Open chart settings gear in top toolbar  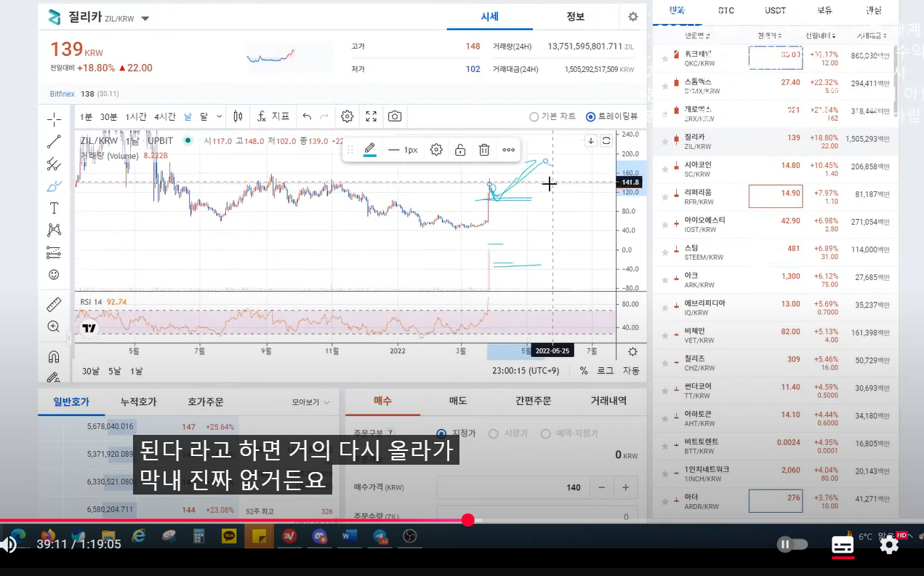[347, 116]
